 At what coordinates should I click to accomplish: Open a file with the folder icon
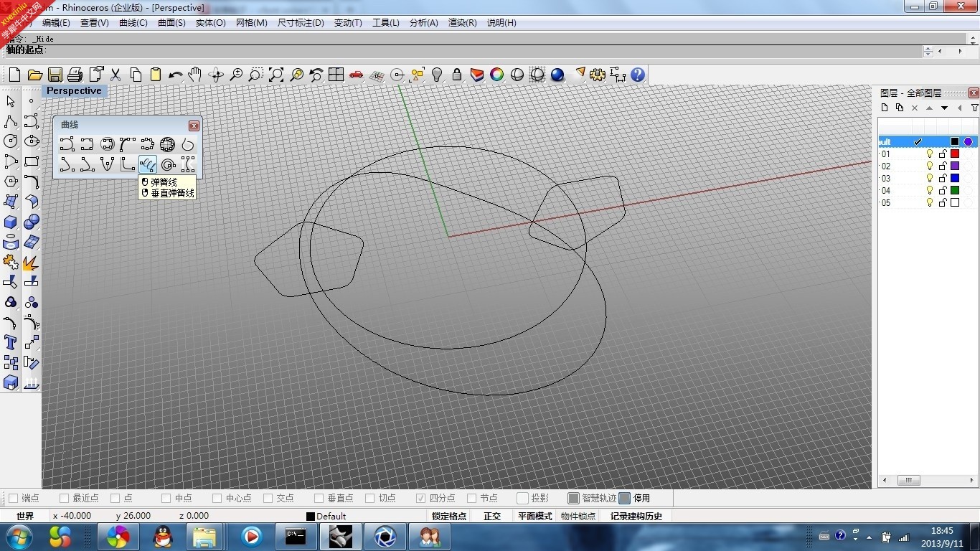pos(34,75)
